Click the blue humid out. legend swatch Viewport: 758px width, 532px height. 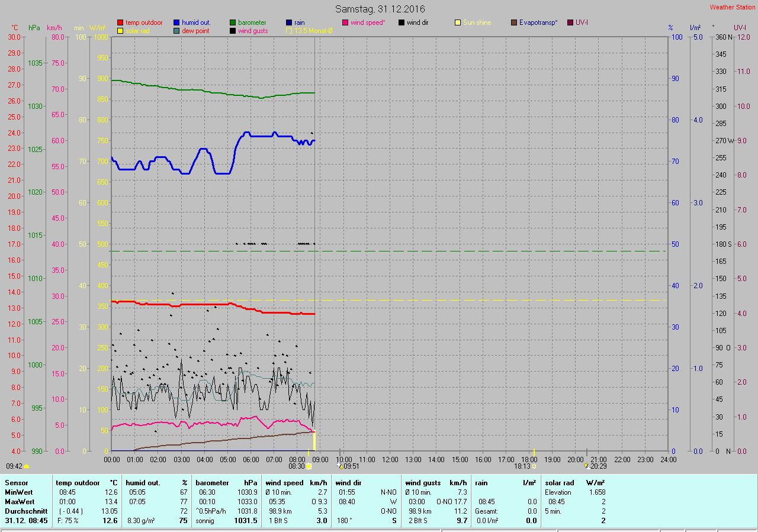[176, 22]
